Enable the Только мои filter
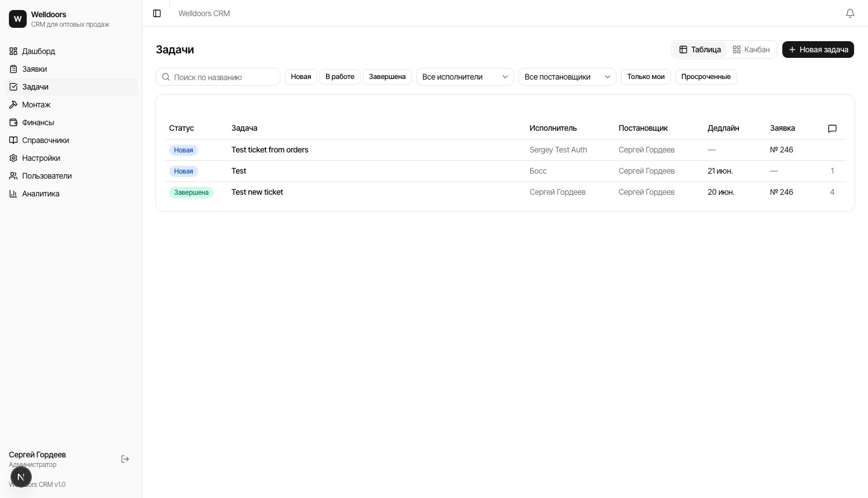 646,77
